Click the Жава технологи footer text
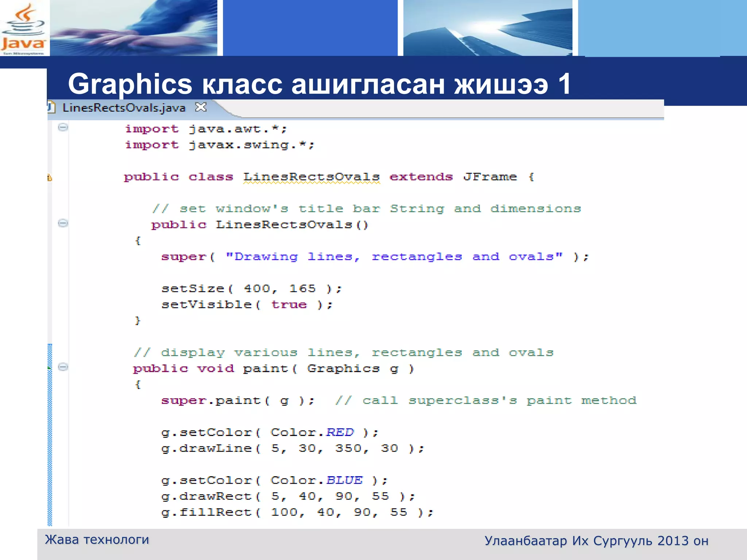747x560 pixels. pos(97,540)
